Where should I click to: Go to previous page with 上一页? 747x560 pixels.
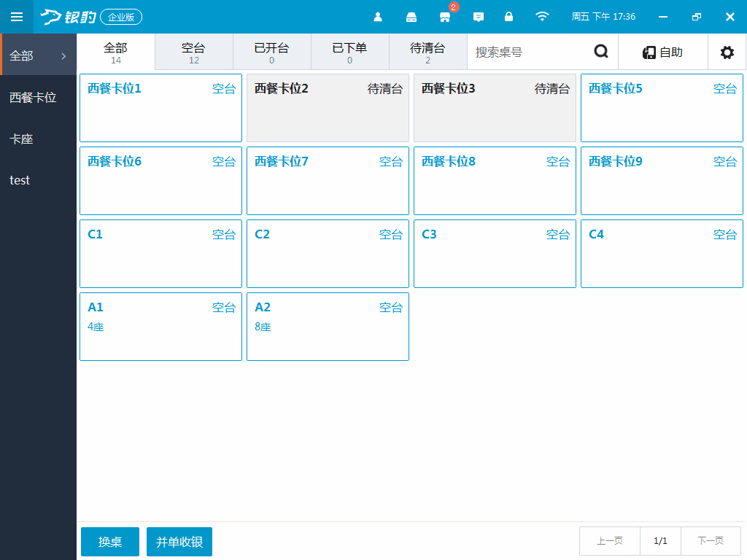(610, 541)
